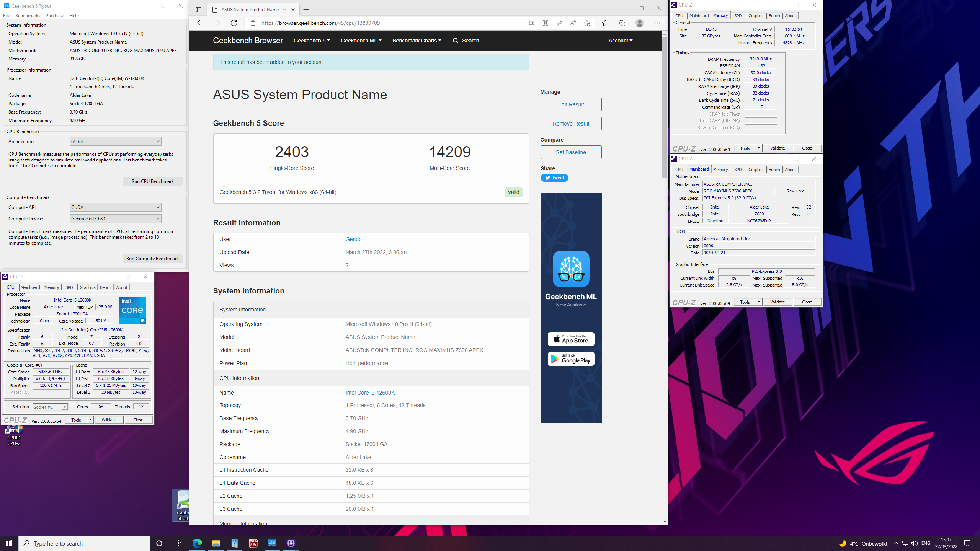
Task: Open the Favorites list icon
Action: pos(605,23)
